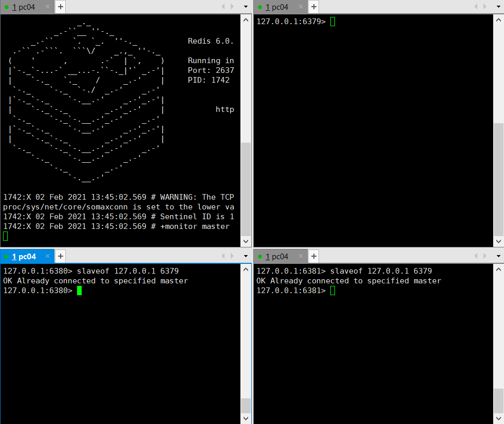504x424 pixels.
Task: Open tab list dropdown in 6379 pane
Action: (x=499, y=7)
